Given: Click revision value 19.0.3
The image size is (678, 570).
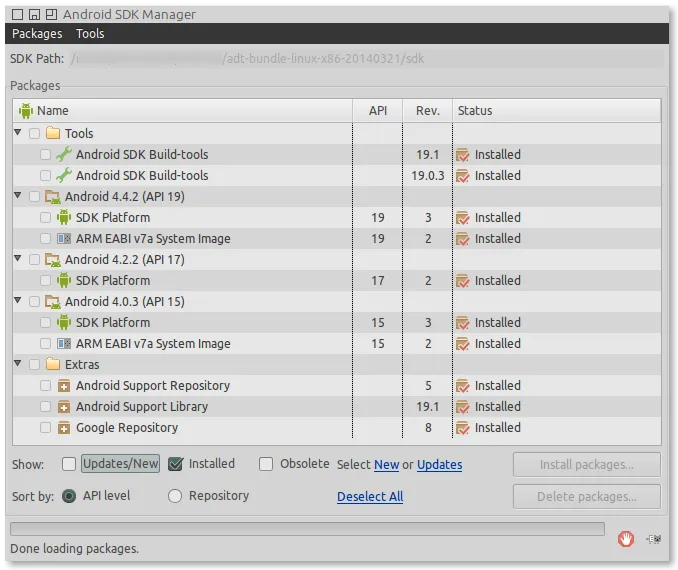Looking at the screenshot, I should tap(428, 176).
